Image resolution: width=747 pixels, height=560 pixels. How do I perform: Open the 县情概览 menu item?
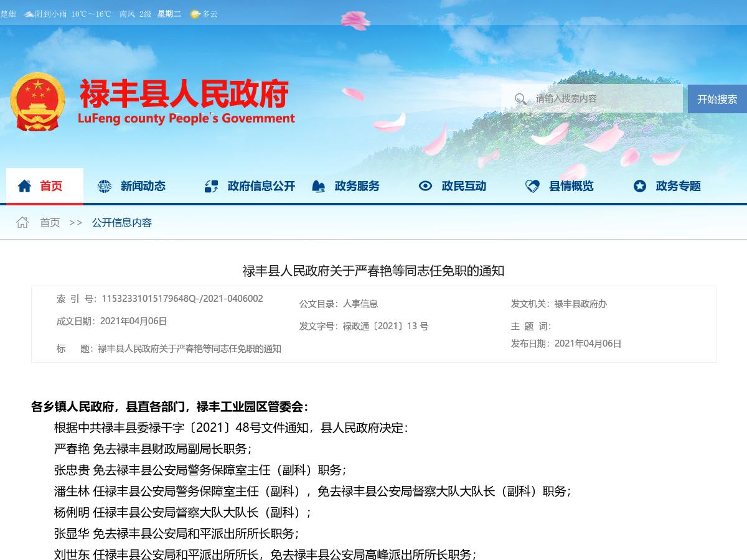click(571, 186)
